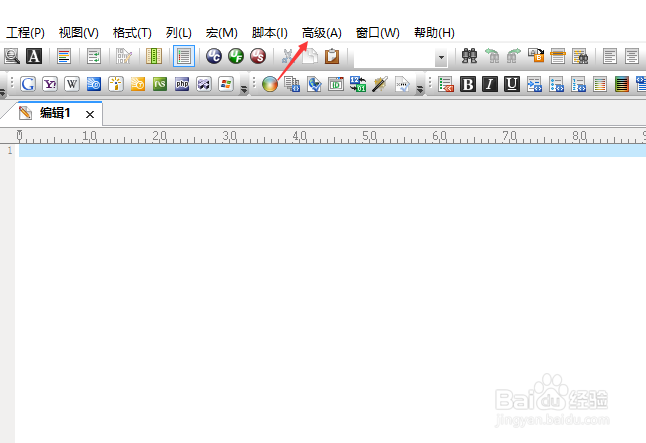Click the Windows flag search icon
646x443 pixels.
tap(226, 84)
